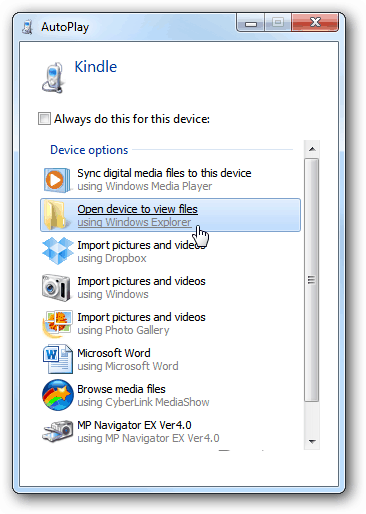Enable Always do this for this device
The height and width of the screenshot is (514, 366).
pyautogui.click(x=44, y=119)
